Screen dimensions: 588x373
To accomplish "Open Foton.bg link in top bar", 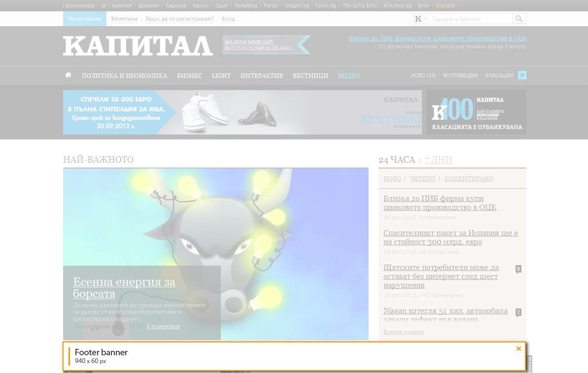I will point(326,5).
